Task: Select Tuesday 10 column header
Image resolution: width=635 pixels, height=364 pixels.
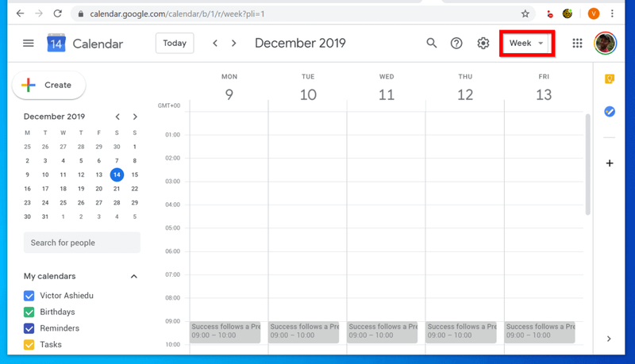Action: pyautogui.click(x=308, y=88)
